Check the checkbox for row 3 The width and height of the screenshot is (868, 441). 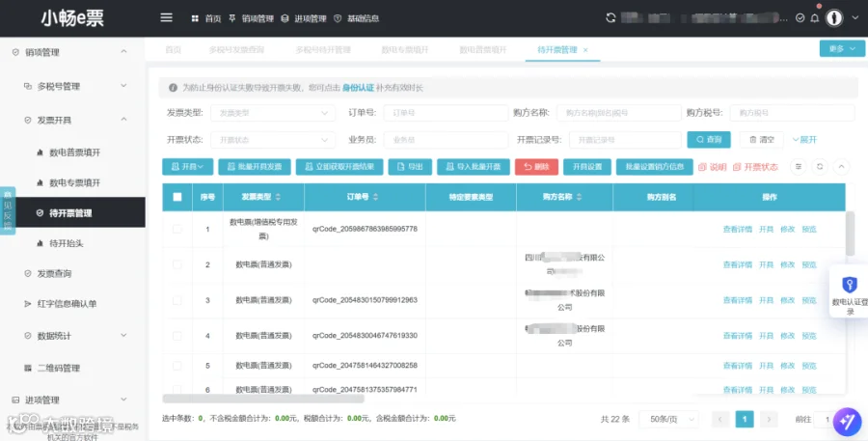click(x=177, y=300)
